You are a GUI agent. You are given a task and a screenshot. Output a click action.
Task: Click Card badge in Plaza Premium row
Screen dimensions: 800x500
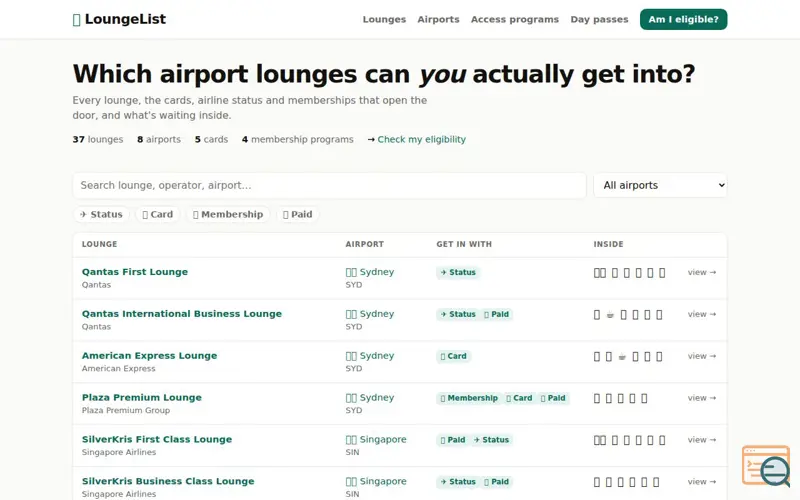(519, 398)
